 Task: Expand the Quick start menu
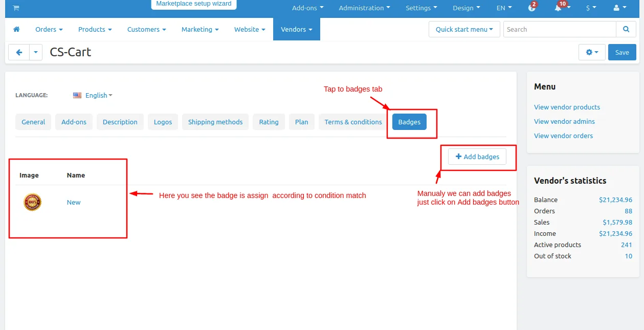[x=464, y=30]
